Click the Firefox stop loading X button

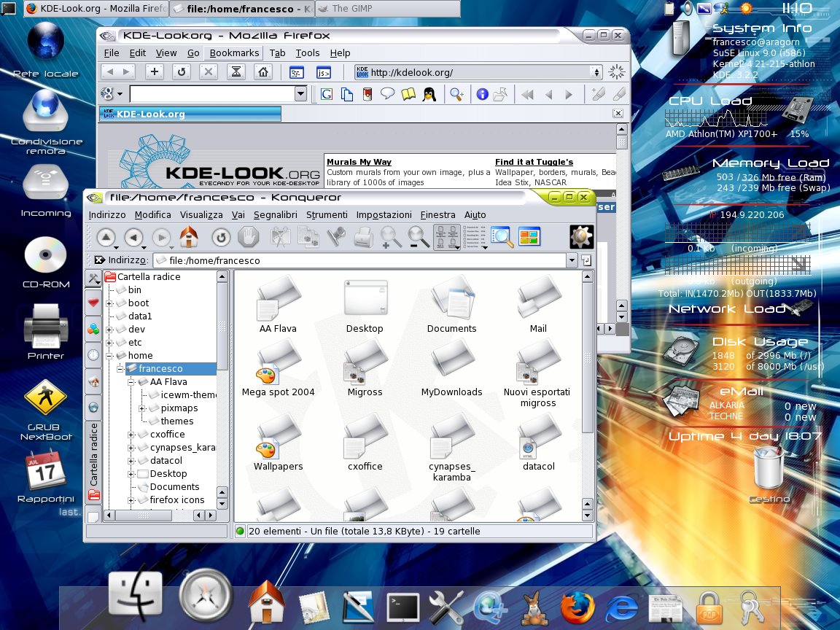click(209, 71)
